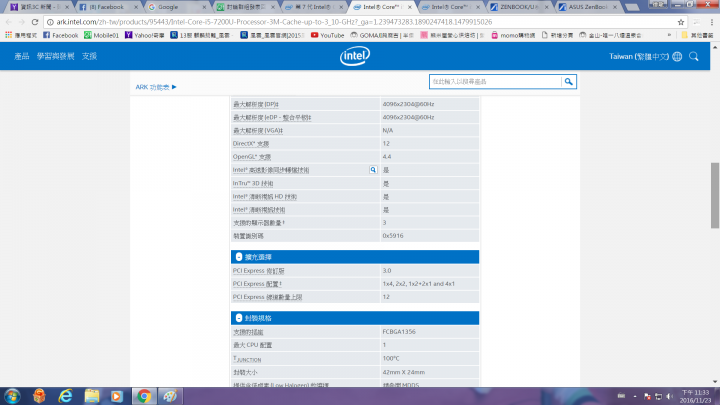The height and width of the screenshot is (405, 720).
Task: Click the InTru 3D technology label
Action: [253, 184]
